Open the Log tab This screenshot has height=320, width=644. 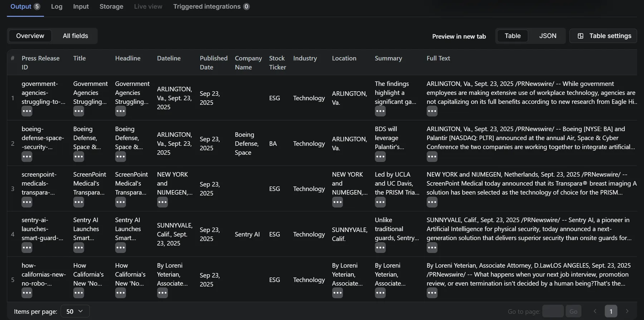57,6
